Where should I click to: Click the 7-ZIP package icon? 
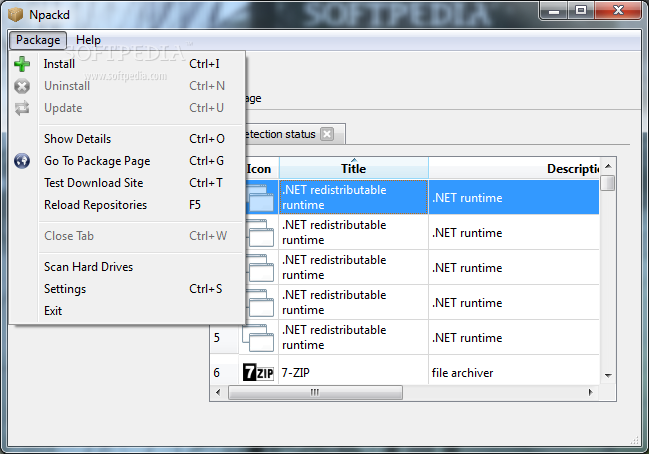(258, 372)
